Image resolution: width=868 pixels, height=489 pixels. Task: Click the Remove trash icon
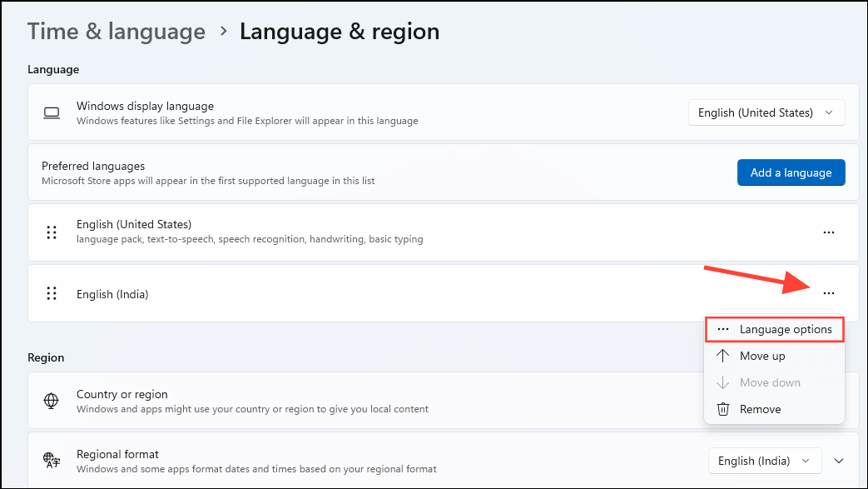(x=723, y=409)
